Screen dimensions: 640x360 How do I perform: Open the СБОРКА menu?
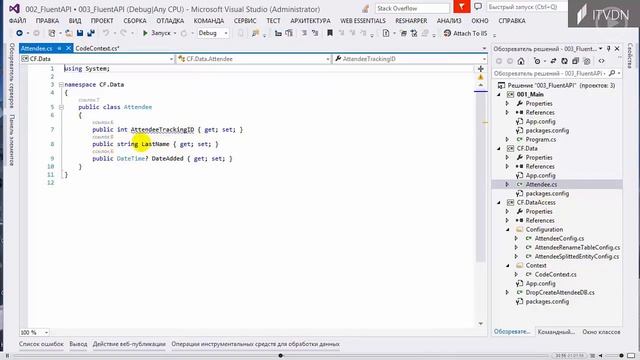135,20
